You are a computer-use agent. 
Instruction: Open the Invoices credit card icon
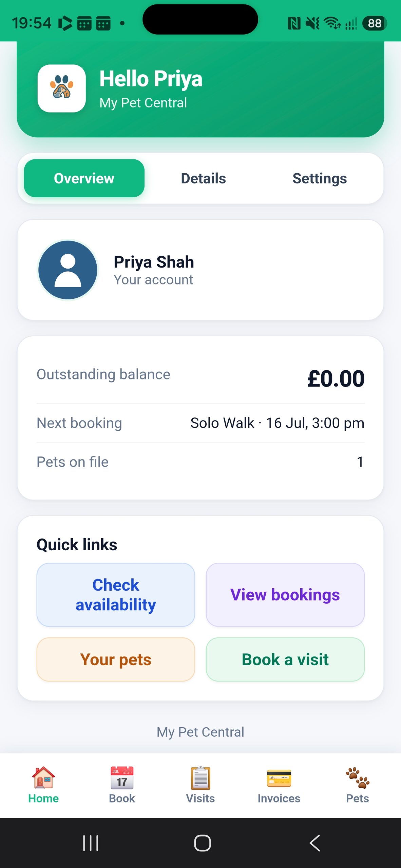pyautogui.click(x=279, y=778)
